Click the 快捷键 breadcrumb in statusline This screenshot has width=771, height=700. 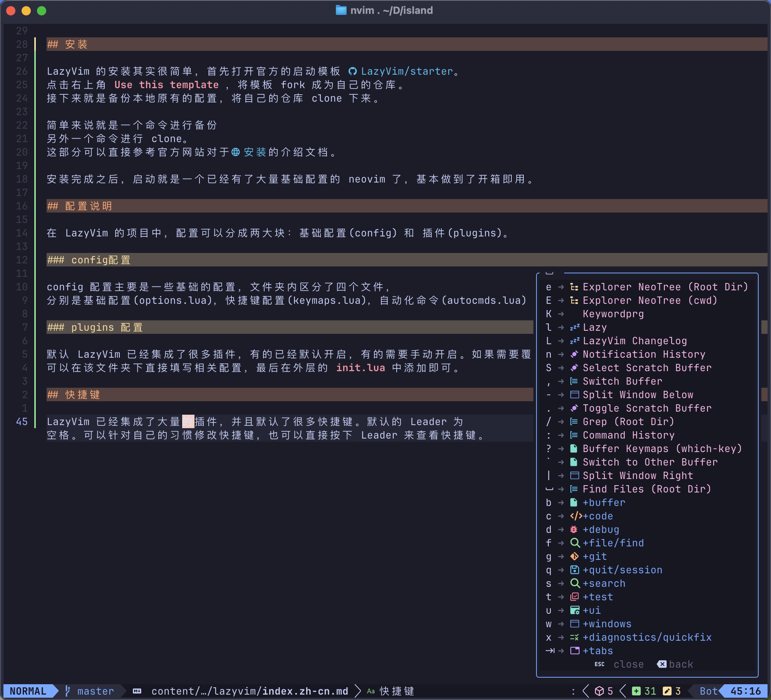(x=397, y=691)
